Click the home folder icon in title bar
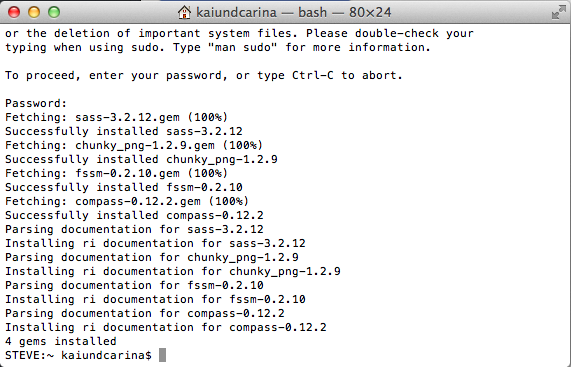The height and width of the screenshot is (367, 571). 185,12
